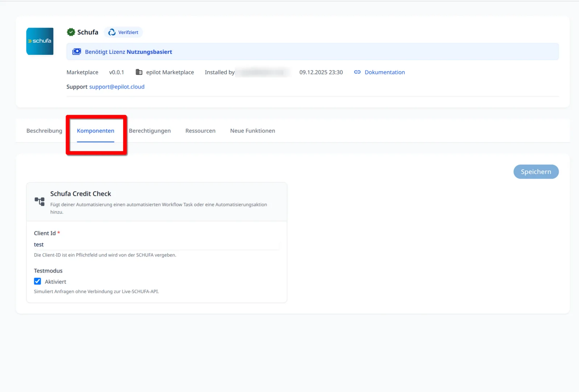The image size is (579, 392).
Task: Open the Berechtigungen tab
Action: pos(150,131)
